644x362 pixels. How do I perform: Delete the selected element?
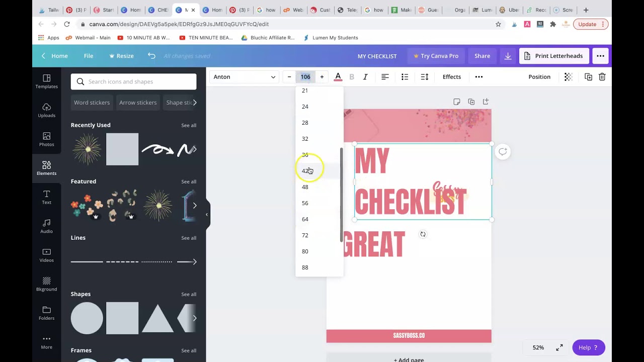(602, 77)
